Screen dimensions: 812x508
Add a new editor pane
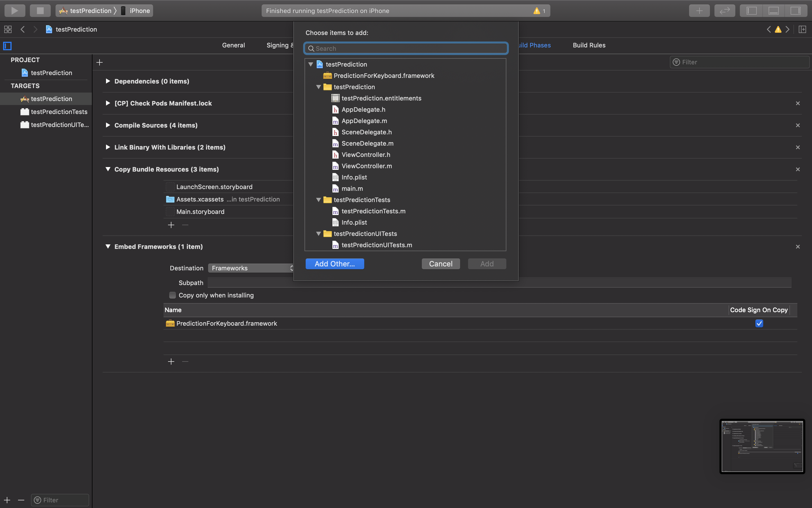pos(802,29)
